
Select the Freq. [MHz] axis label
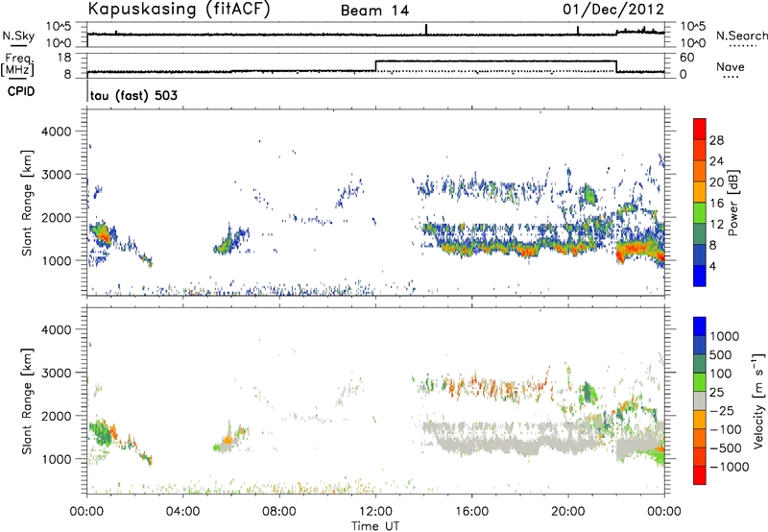click(x=17, y=65)
